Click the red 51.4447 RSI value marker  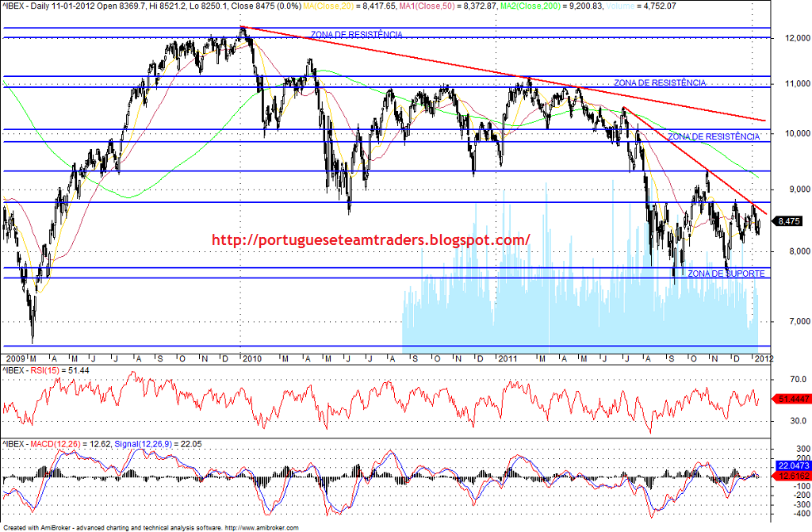point(791,399)
